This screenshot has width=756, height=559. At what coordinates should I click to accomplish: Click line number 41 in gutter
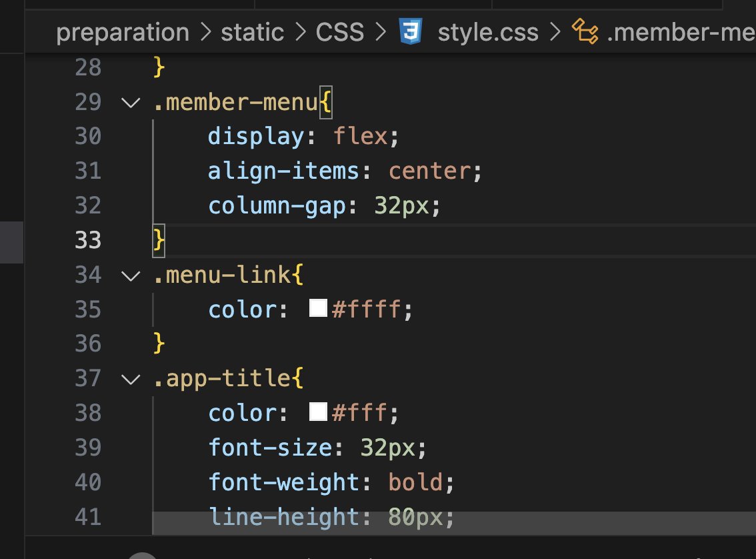point(88,516)
